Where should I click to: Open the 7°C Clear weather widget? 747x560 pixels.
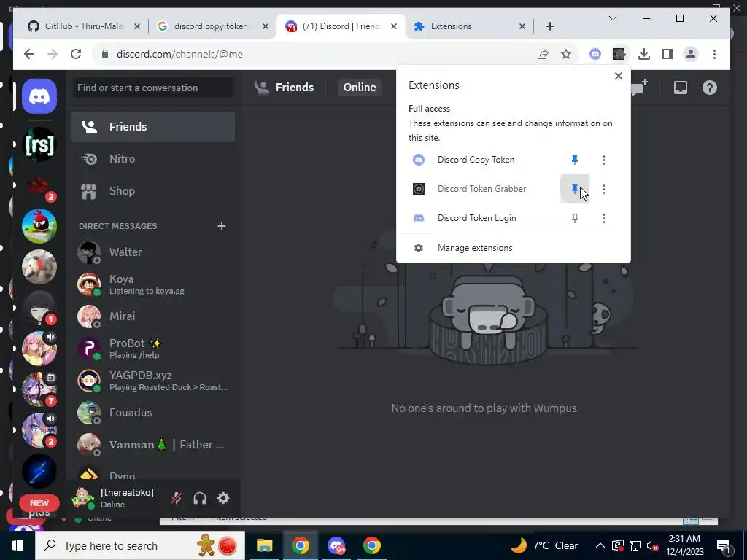544,545
